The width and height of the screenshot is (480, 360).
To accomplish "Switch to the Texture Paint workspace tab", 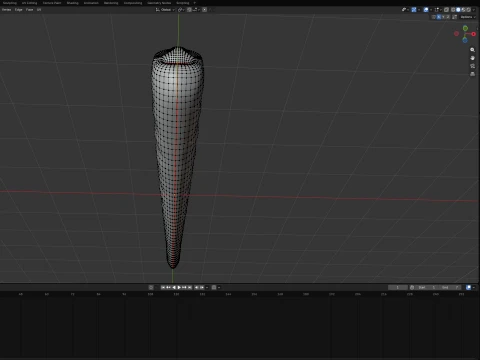I will click(52, 3).
